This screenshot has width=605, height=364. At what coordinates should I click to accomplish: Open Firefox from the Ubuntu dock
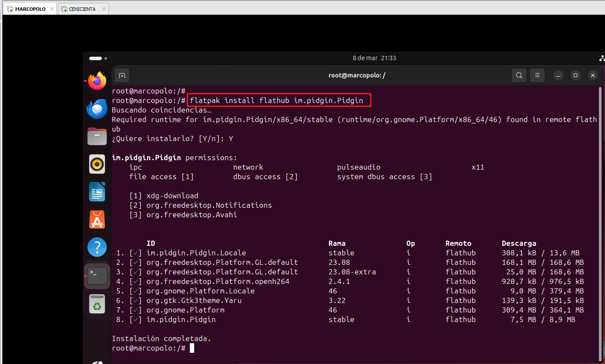[x=97, y=81]
